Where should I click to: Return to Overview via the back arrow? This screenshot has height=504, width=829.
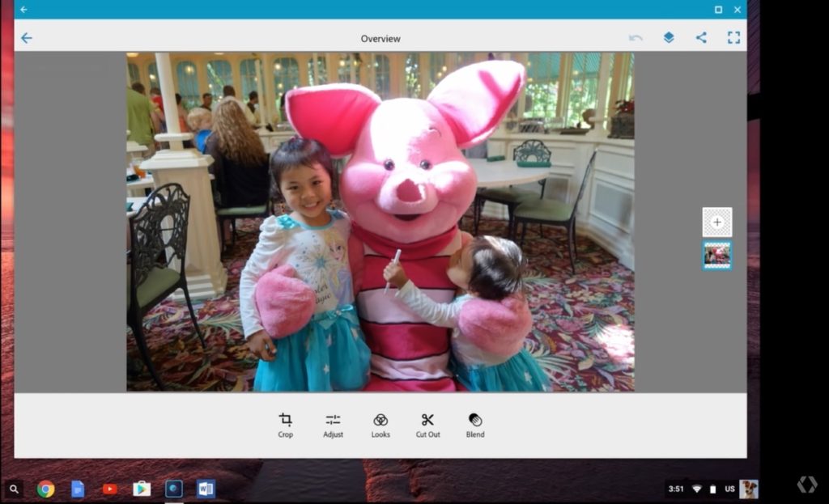click(x=27, y=37)
